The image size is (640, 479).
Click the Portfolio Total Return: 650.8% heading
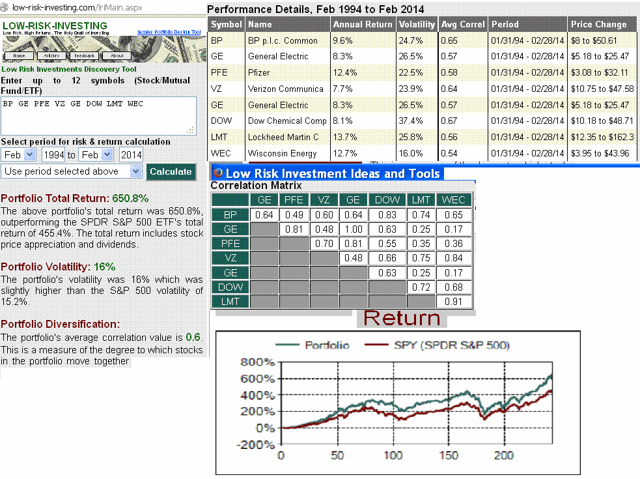tap(75, 198)
